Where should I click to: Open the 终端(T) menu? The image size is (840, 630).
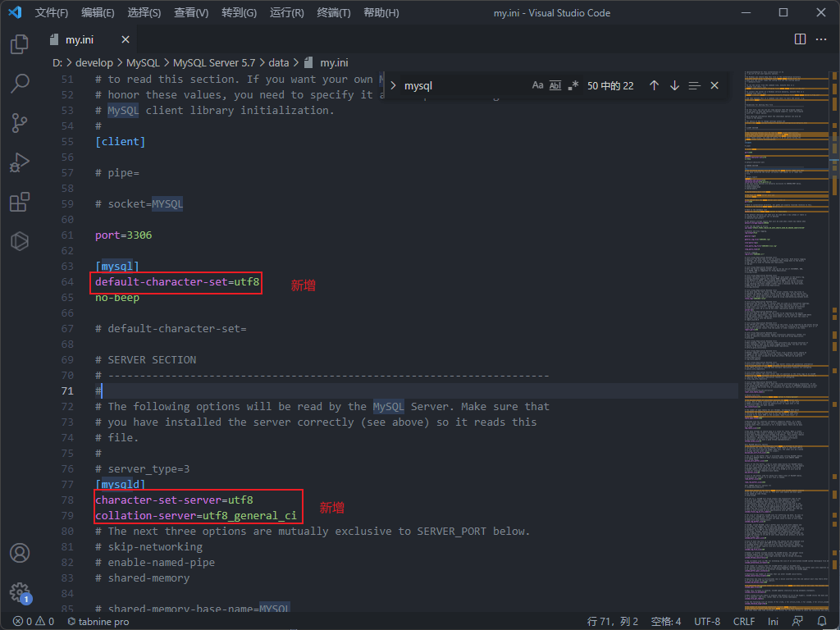pos(334,12)
